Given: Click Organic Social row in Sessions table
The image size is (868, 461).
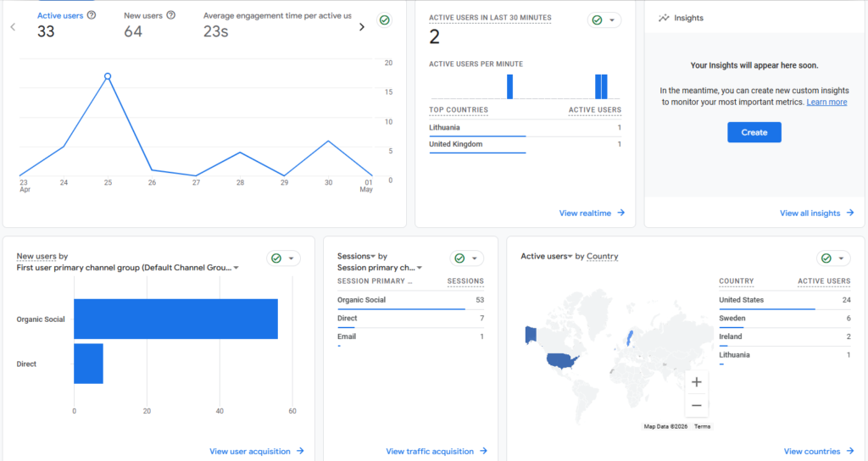Looking at the screenshot, I should 410,301.
